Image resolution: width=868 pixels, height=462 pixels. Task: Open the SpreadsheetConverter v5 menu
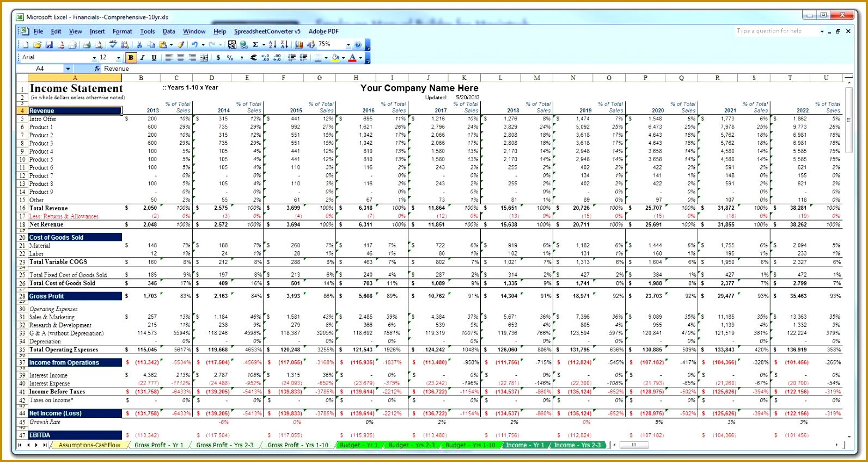267,32
